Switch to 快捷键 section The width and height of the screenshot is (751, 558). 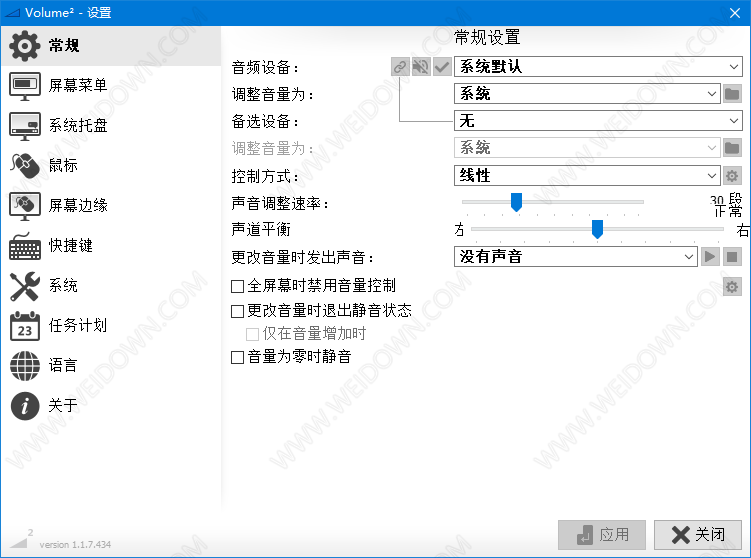coord(71,246)
